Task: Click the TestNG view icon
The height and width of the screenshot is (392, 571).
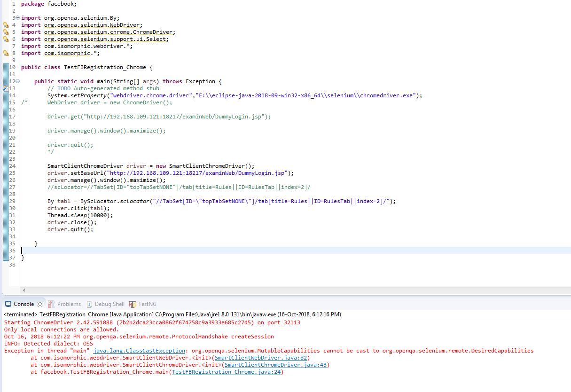Action: 133,304
